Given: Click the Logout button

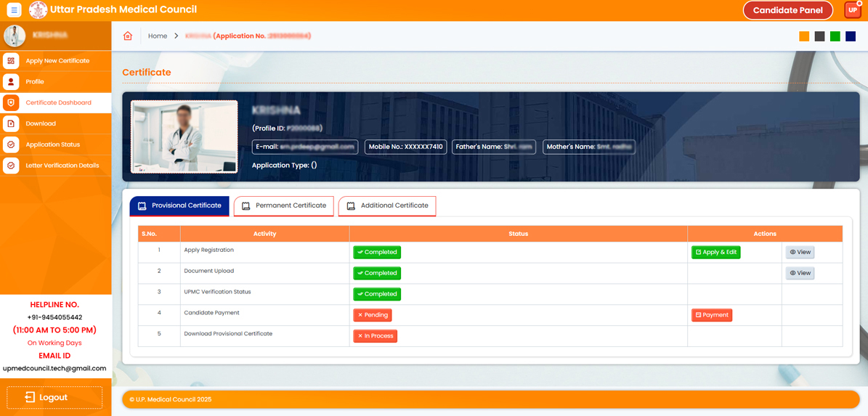Looking at the screenshot, I should coord(54,397).
